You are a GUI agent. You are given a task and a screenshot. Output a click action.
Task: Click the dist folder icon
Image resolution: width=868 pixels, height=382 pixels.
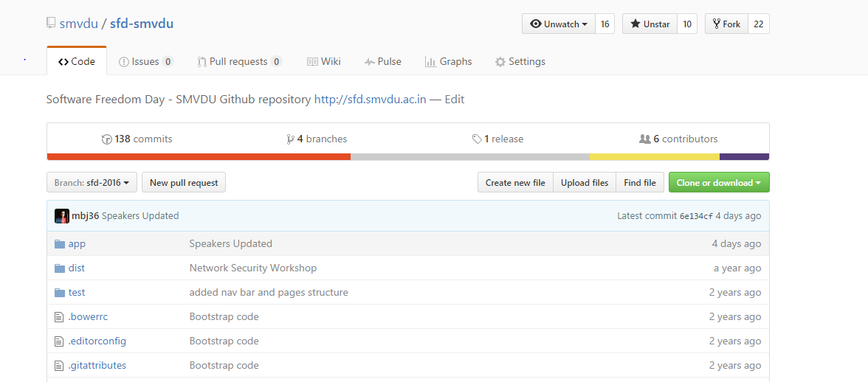click(x=60, y=268)
